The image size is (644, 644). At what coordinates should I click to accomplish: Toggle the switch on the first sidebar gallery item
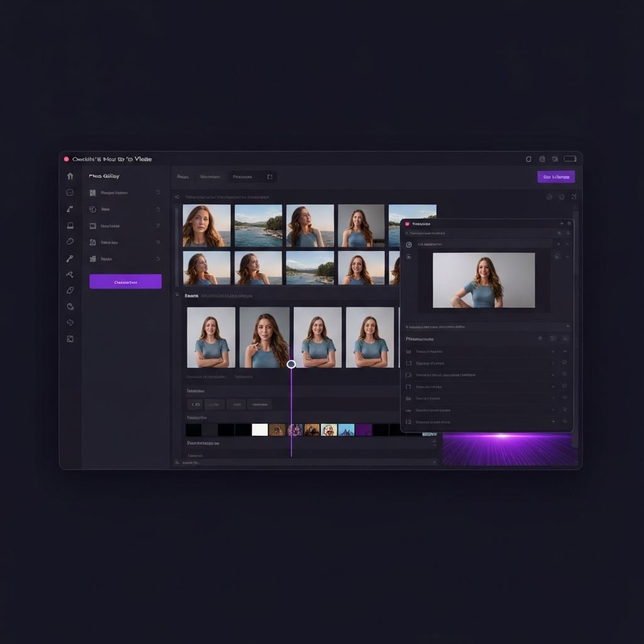coord(158,192)
